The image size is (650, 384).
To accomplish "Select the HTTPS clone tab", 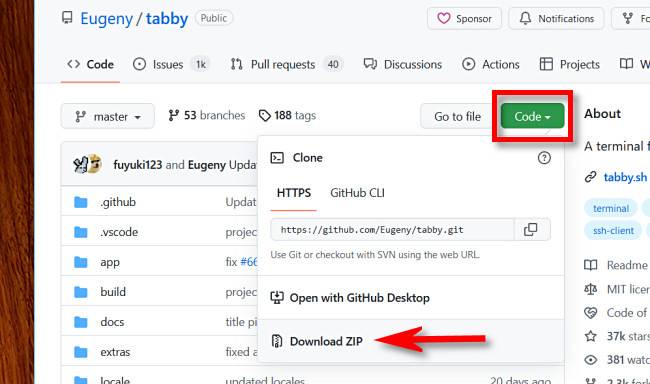I will coord(294,193).
